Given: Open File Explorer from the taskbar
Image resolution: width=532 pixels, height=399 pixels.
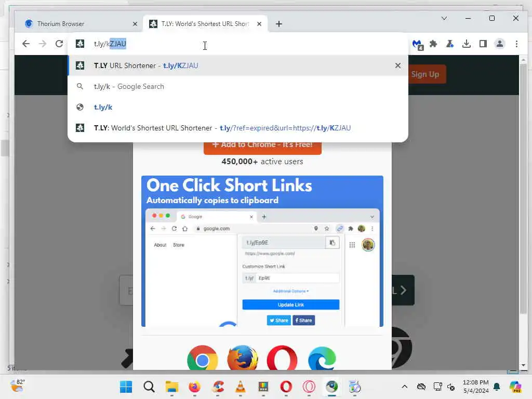Looking at the screenshot, I should click(x=171, y=387).
